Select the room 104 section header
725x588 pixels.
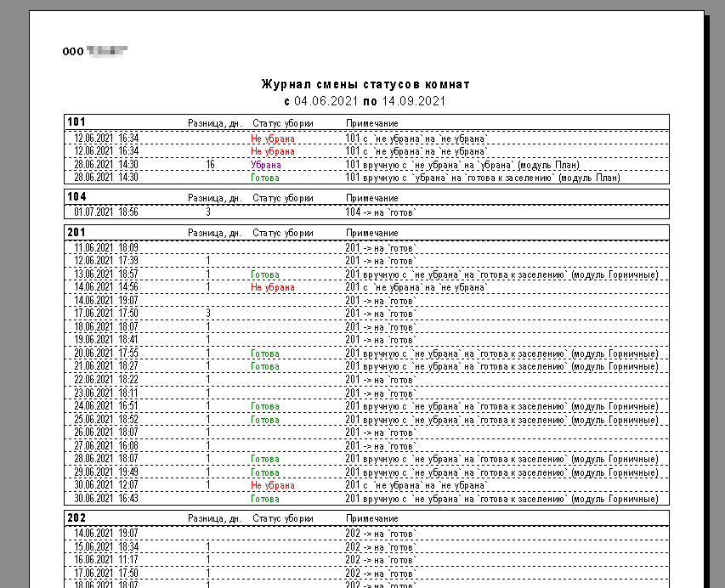[x=76, y=197]
